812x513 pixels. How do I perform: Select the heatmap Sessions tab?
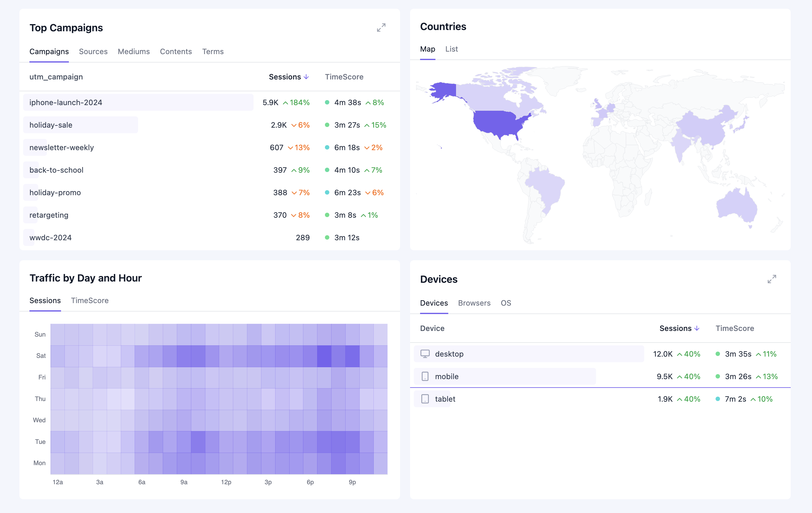45,300
